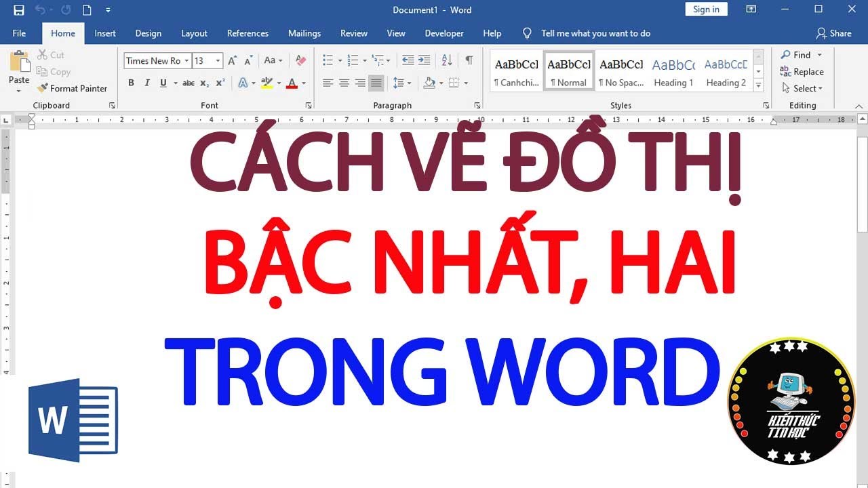Open line and paragraph spacing options
This screenshot has height=488, width=868.
pyautogui.click(x=401, y=83)
